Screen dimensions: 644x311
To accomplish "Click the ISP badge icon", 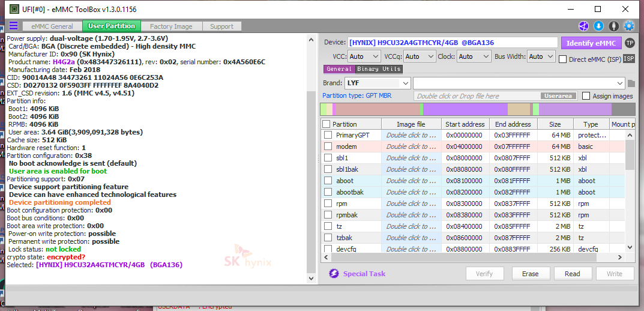I will 628,58.
